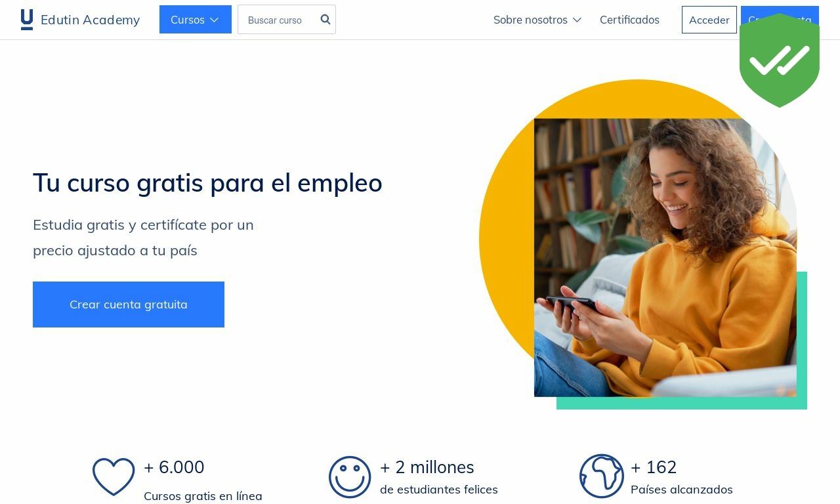Click the 'Tu curso gratis para el empleo' heading
Screen dimensions: 840x504
[207, 182]
